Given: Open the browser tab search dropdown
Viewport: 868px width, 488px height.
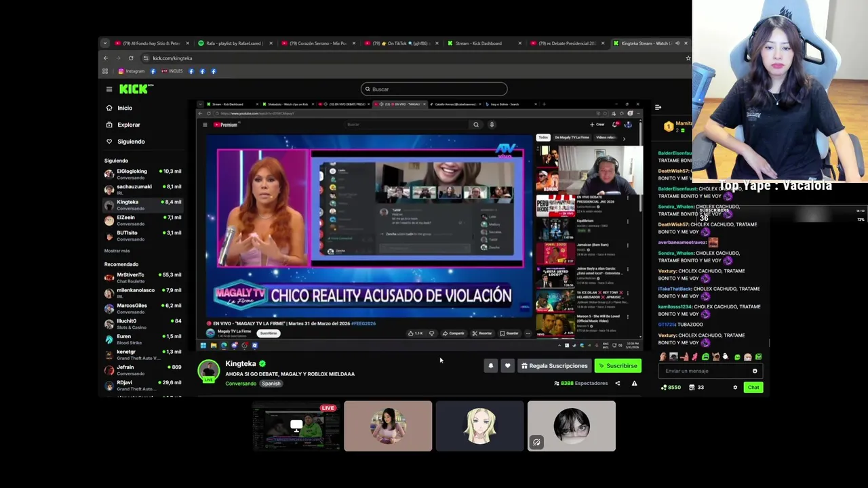Looking at the screenshot, I should 105,43.
